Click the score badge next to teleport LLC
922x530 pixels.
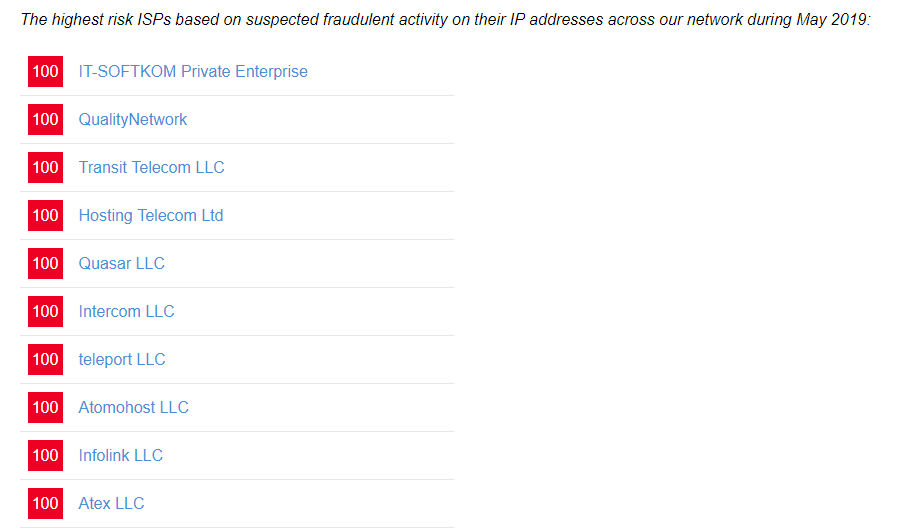click(x=45, y=359)
